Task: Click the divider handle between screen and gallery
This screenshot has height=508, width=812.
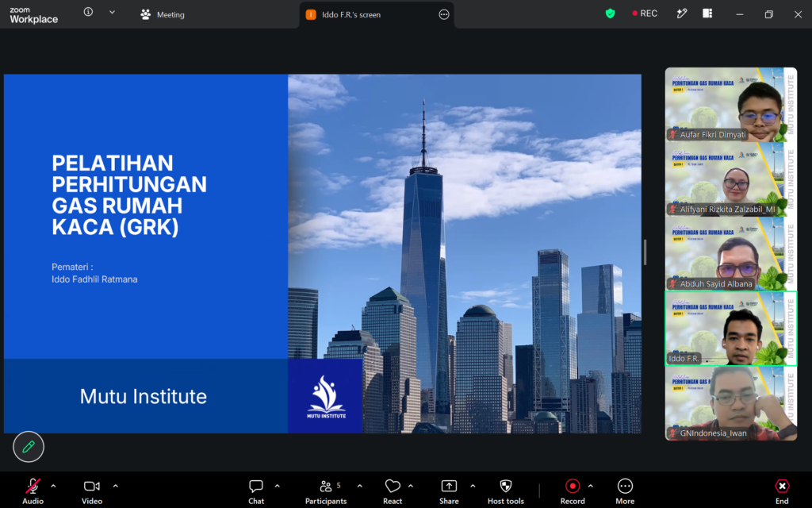Action: 645,252
